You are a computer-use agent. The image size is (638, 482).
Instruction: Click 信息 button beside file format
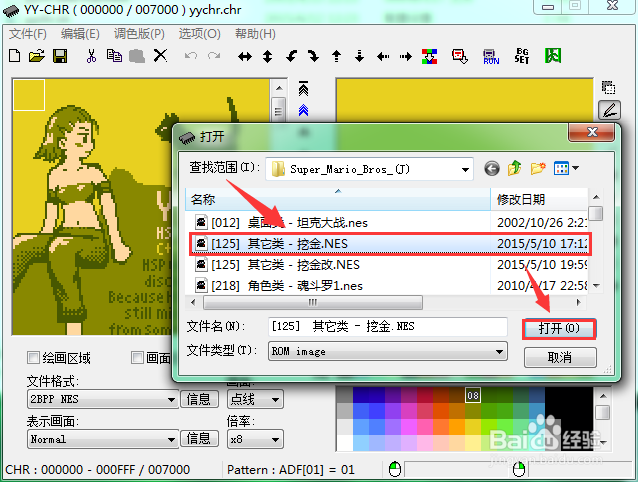coord(199,399)
